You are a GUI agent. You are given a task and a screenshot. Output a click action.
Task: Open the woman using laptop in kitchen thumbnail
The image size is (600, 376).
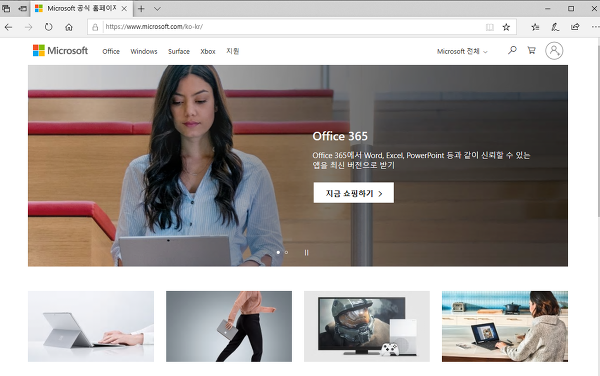tap(505, 326)
